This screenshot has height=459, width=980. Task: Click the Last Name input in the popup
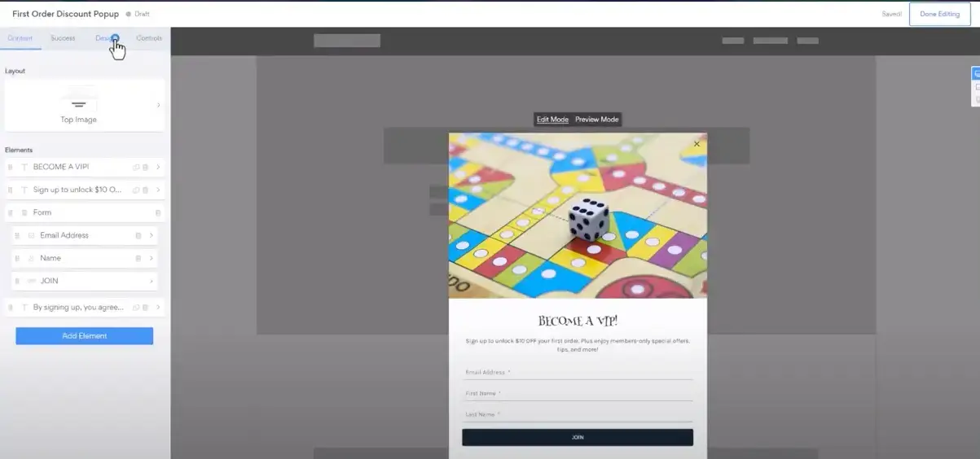[x=578, y=414]
